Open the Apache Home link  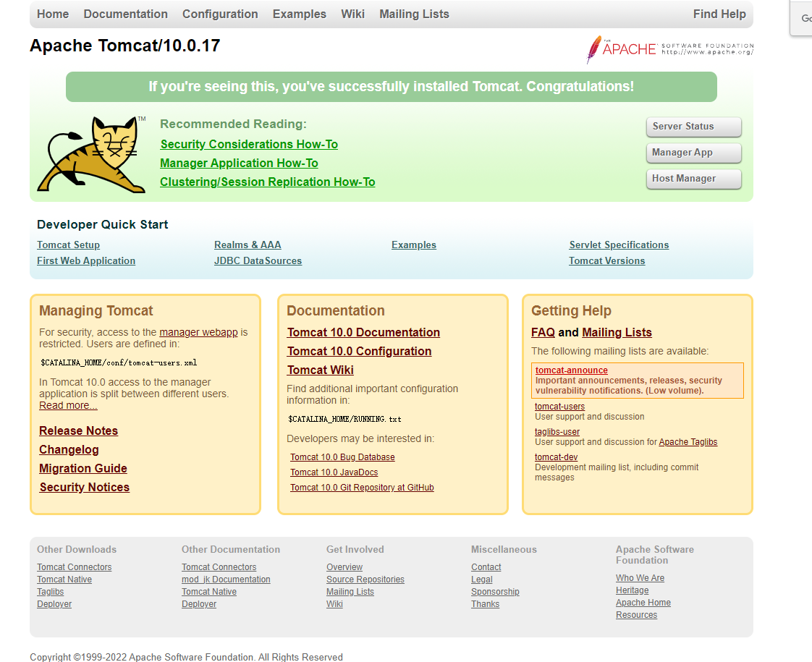pyautogui.click(x=643, y=603)
